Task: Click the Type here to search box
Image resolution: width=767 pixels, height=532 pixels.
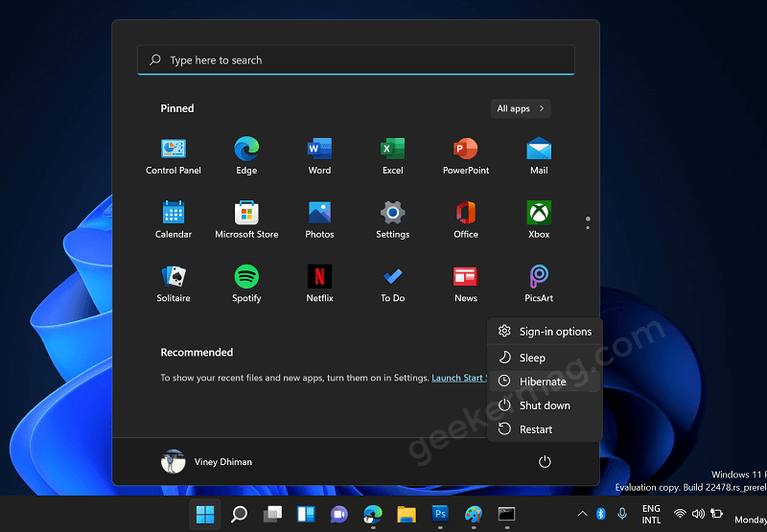Action: click(x=356, y=60)
